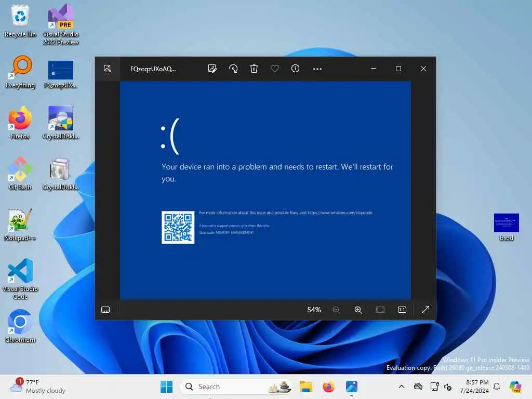532x399 pixels.
Task: Zoom in on the image
Action: click(x=358, y=310)
